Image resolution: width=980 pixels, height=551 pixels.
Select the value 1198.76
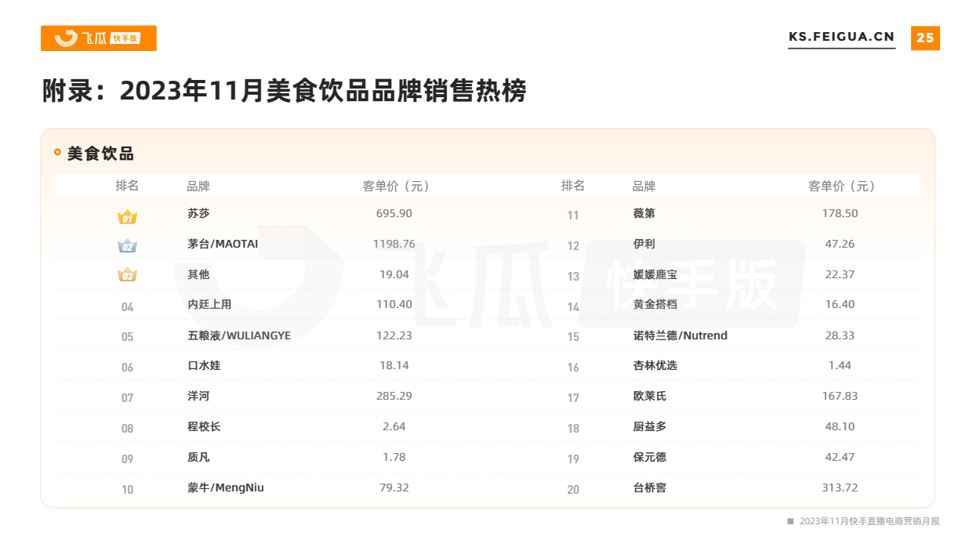click(394, 244)
